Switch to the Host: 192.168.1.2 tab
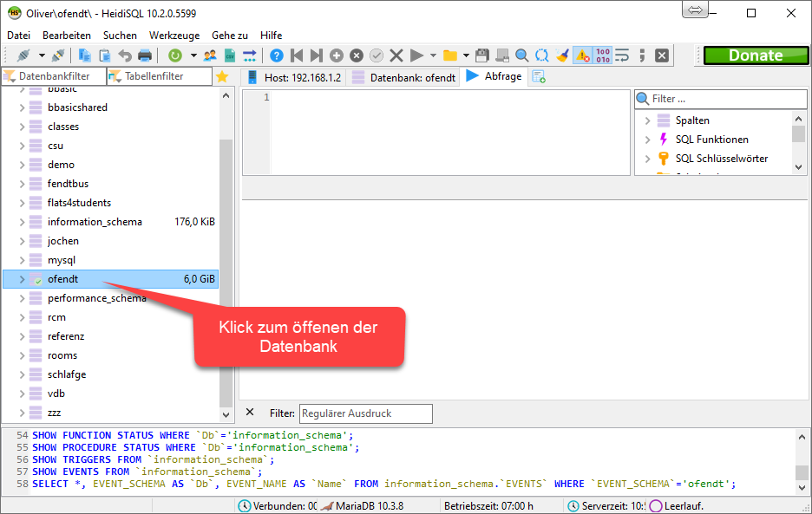 tap(294, 77)
